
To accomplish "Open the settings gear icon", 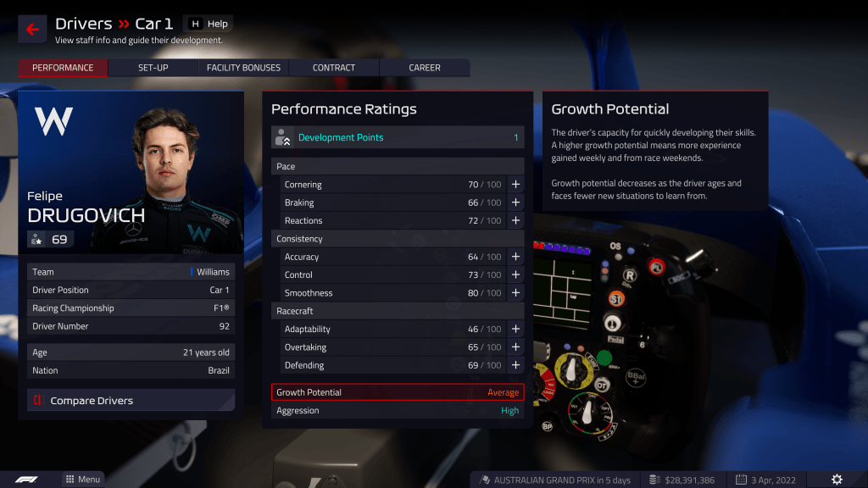I will pos(837,480).
